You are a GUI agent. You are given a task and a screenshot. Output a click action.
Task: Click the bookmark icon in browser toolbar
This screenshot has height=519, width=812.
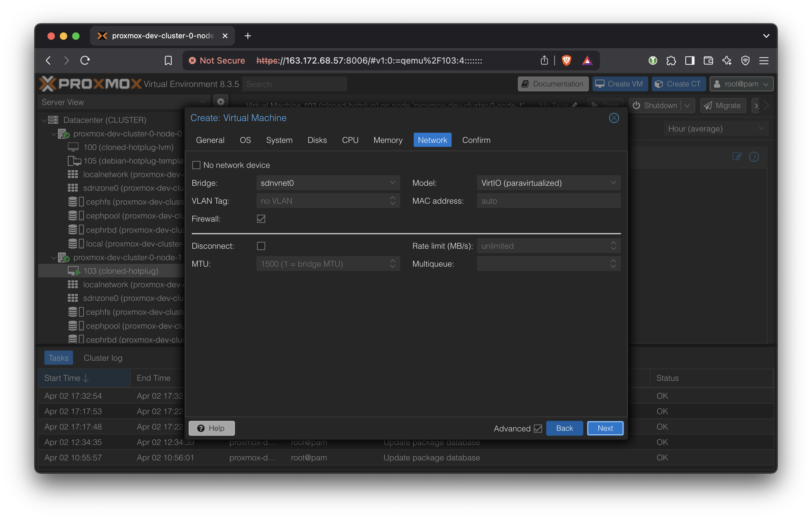click(x=168, y=60)
